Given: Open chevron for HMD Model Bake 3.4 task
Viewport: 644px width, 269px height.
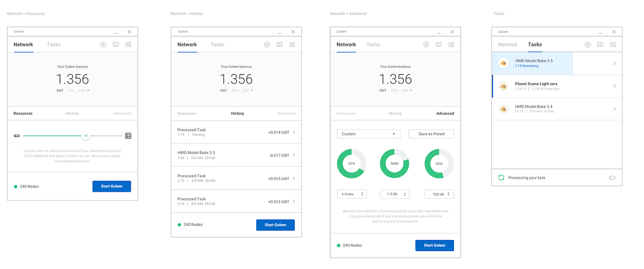Looking at the screenshot, I should point(614,109).
